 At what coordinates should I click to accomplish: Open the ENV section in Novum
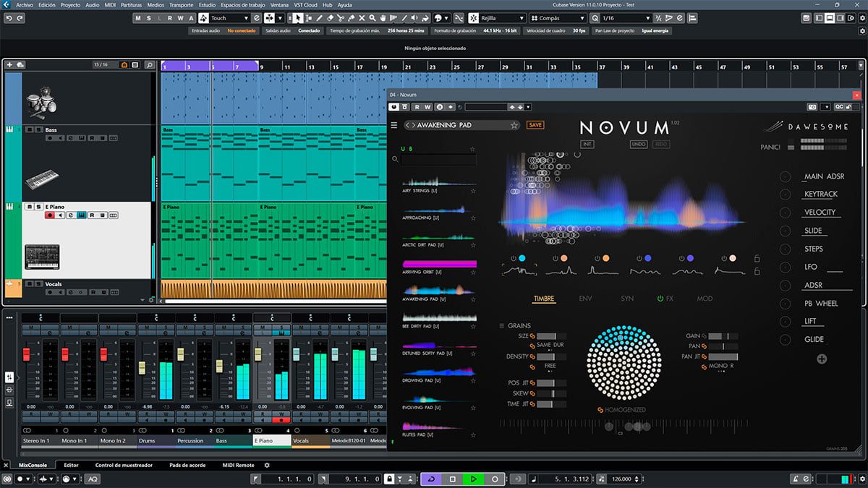pos(585,299)
